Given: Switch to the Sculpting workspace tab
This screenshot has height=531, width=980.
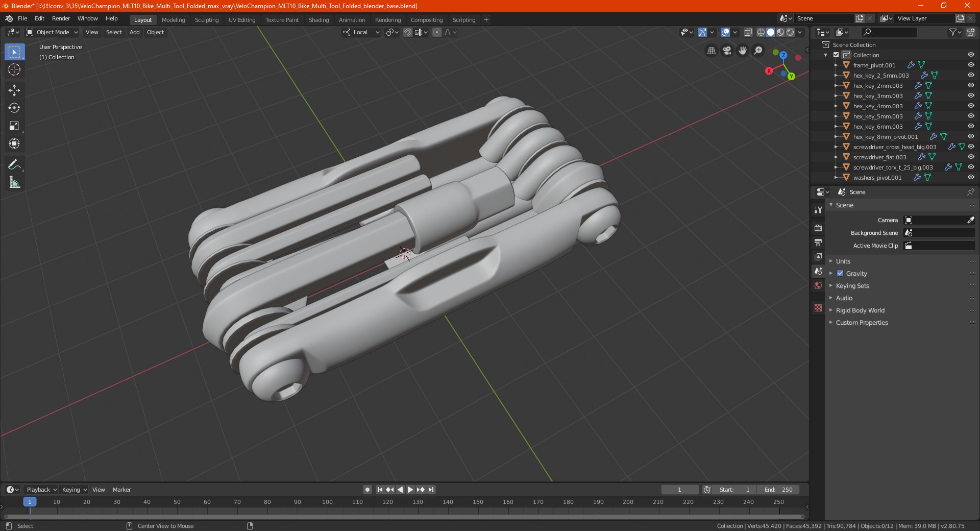Looking at the screenshot, I should 207,20.
